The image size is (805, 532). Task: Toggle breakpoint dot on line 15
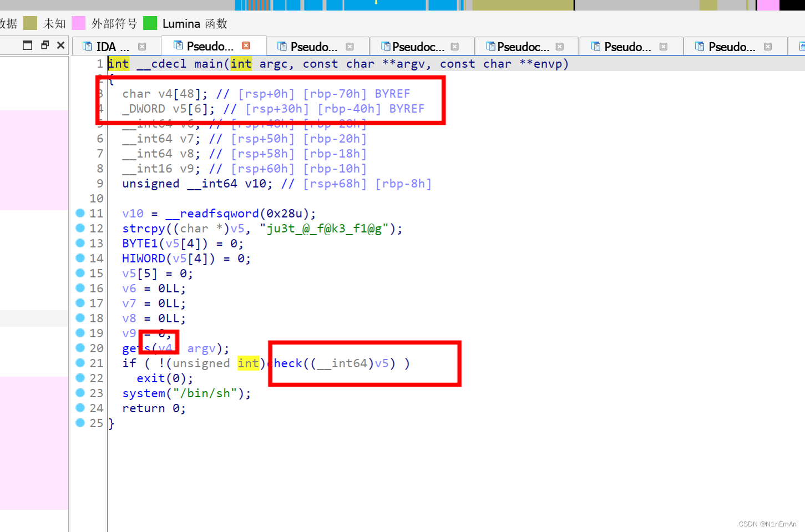(80, 273)
